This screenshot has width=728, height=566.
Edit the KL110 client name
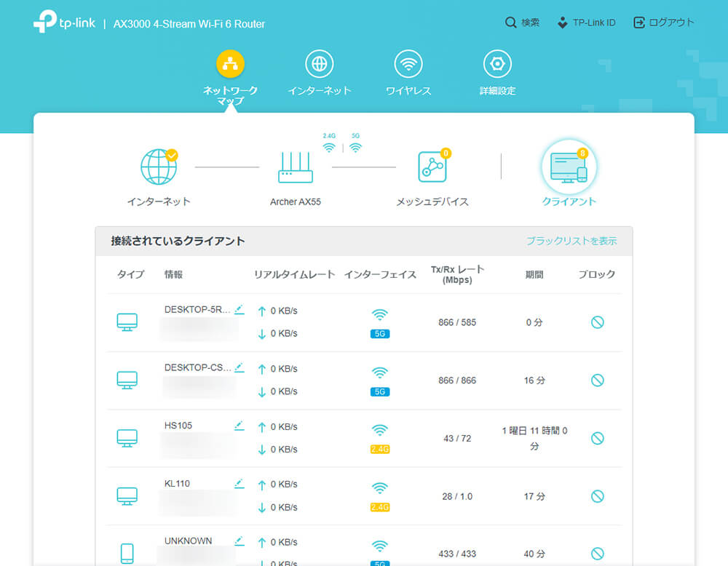click(x=239, y=483)
